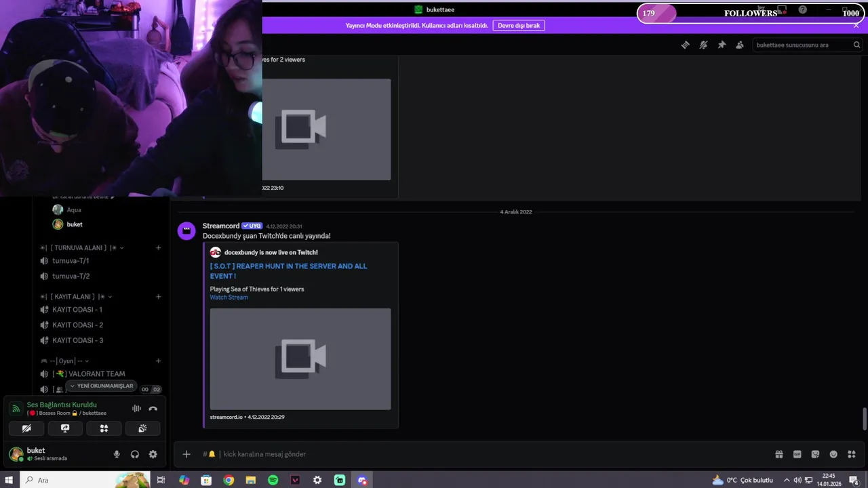Click the magnifier in server search box
The width and height of the screenshot is (868, 488).
tap(857, 45)
